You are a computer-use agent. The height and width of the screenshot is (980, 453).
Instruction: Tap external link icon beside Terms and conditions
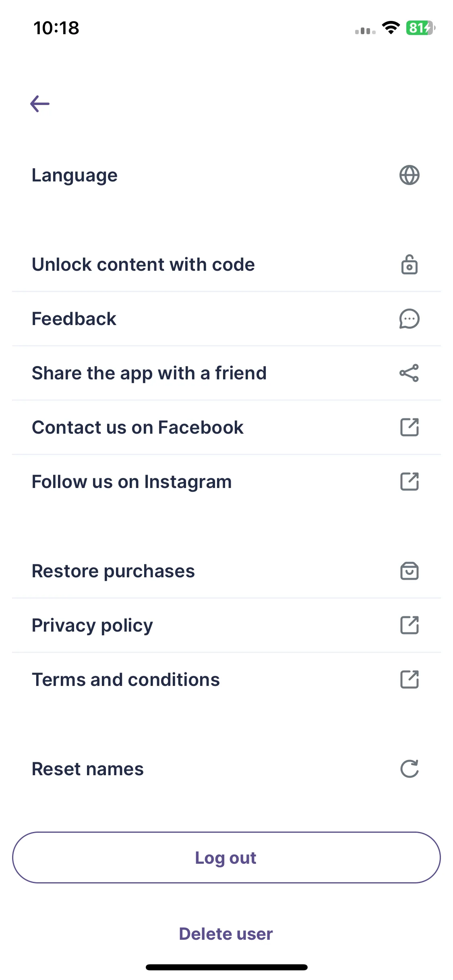(410, 679)
